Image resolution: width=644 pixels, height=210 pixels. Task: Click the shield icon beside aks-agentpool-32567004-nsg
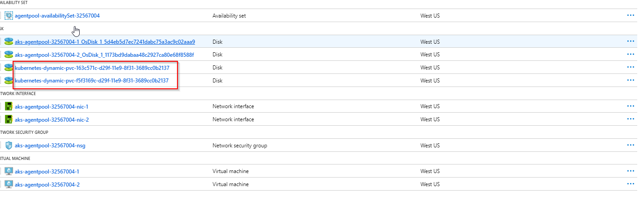tap(9, 146)
